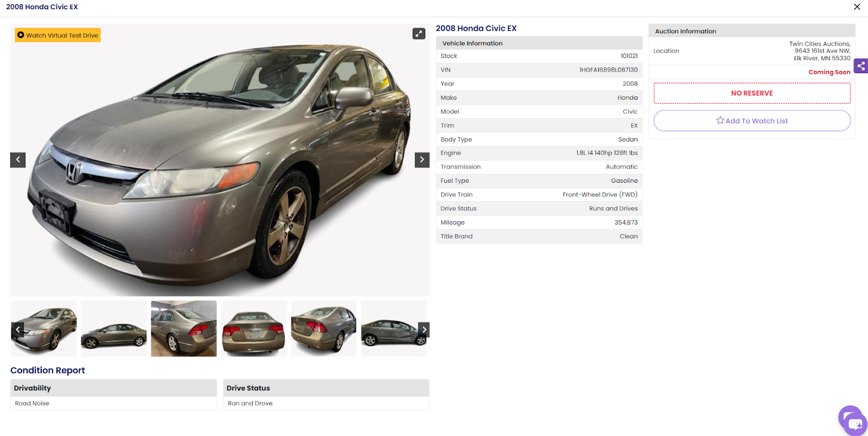Image resolution: width=868 pixels, height=436 pixels.
Task: Click the VIN number value
Action: tap(608, 70)
